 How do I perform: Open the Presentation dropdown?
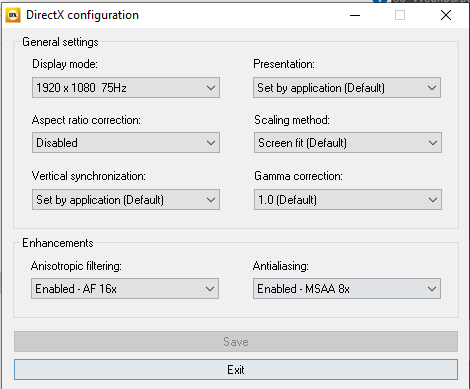pos(347,88)
